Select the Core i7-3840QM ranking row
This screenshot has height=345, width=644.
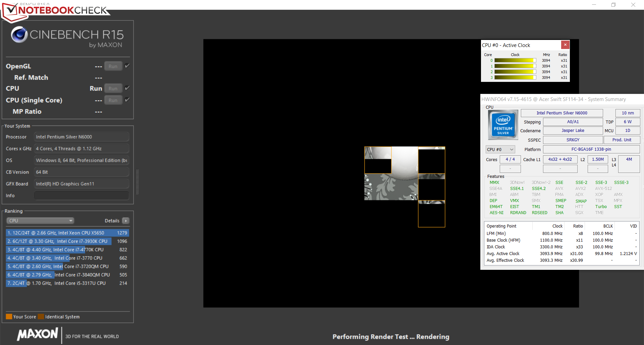tap(67, 275)
